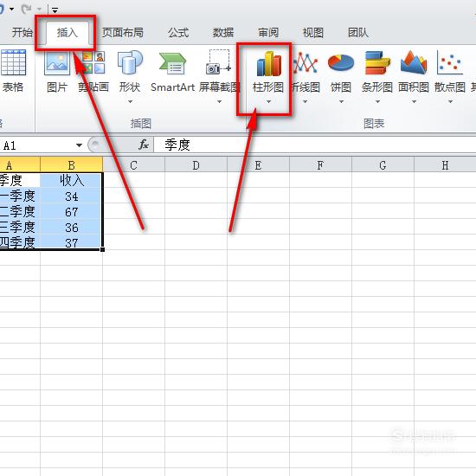
Task: Select column E header
Action: click(259, 164)
